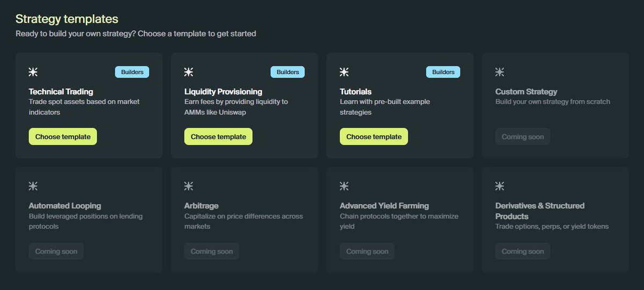Select the Arbitrage card title
The image size is (644, 290).
pyautogui.click(x=201, y=206)
